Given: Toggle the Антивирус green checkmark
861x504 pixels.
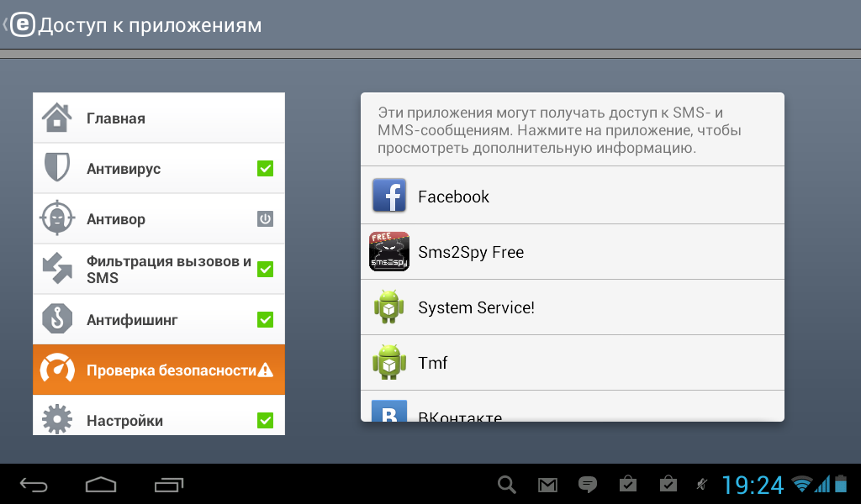Looking at the screenshot, I should (x=265, y=168).
